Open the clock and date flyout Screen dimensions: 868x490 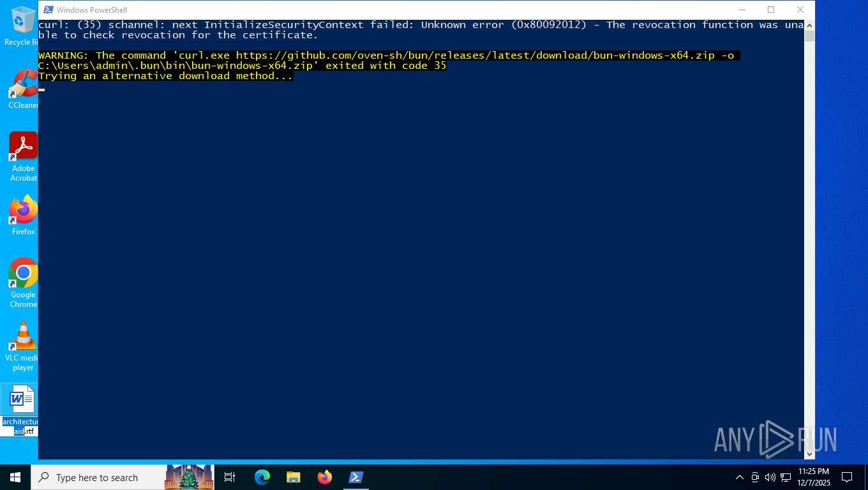click(814, 477)
